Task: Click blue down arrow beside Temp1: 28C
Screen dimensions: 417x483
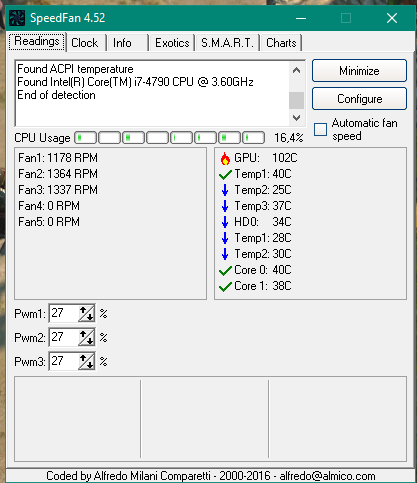Action: point(225,238)
